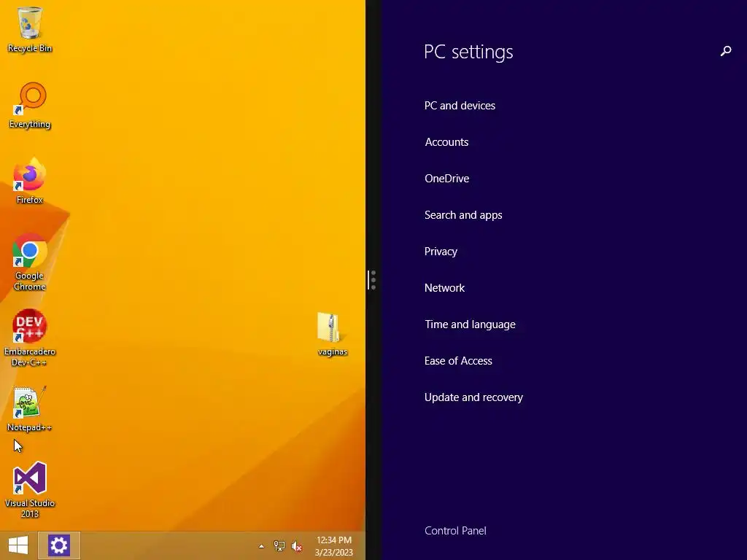
Task: Open the taskbar clock showing 12:34 PM
Action: coord(334,546)
